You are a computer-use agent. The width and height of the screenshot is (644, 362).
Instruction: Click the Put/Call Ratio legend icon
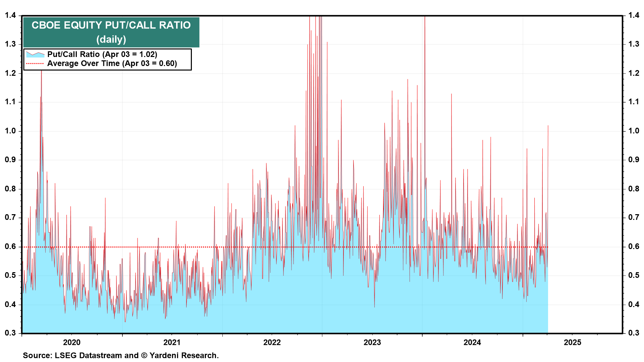[x=35, y=54]
